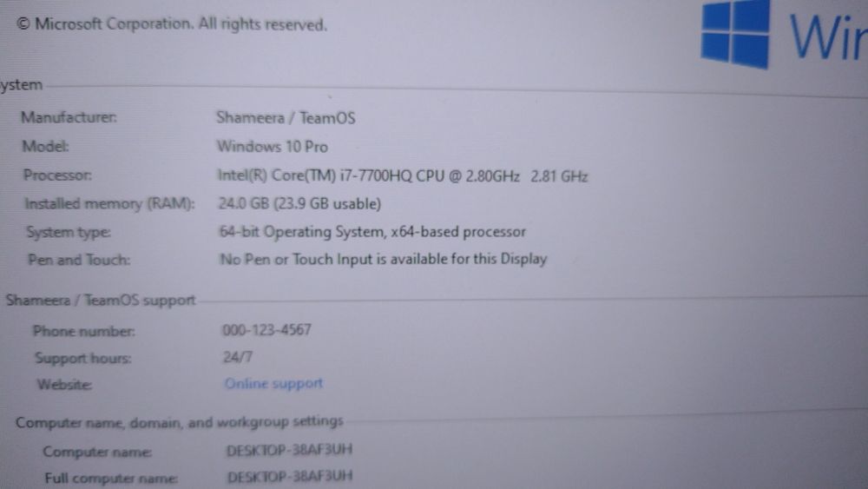Image resolution: width=868 pixels, height=489 pixels.
Task: Click the Shameera / TeamOS support heading
Action: [101, 301]
